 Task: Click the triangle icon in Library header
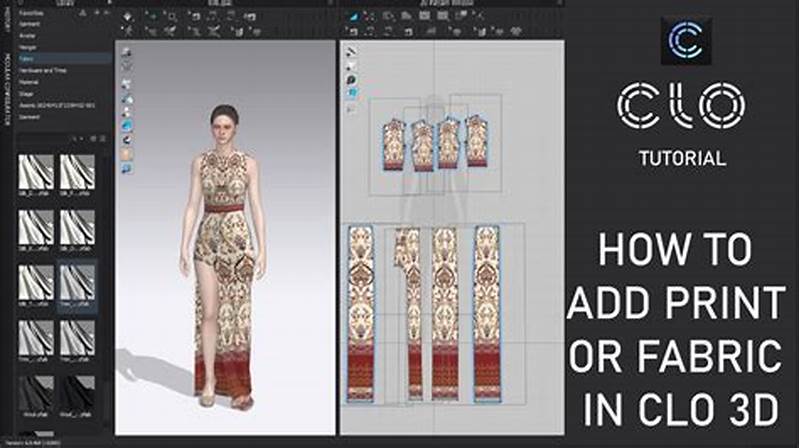82,13
